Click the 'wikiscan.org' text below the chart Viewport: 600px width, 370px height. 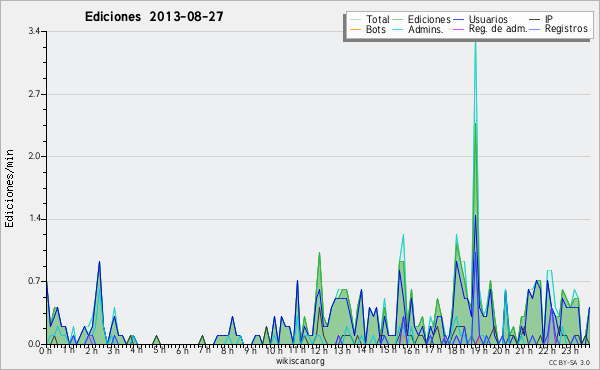pos(300,361)
